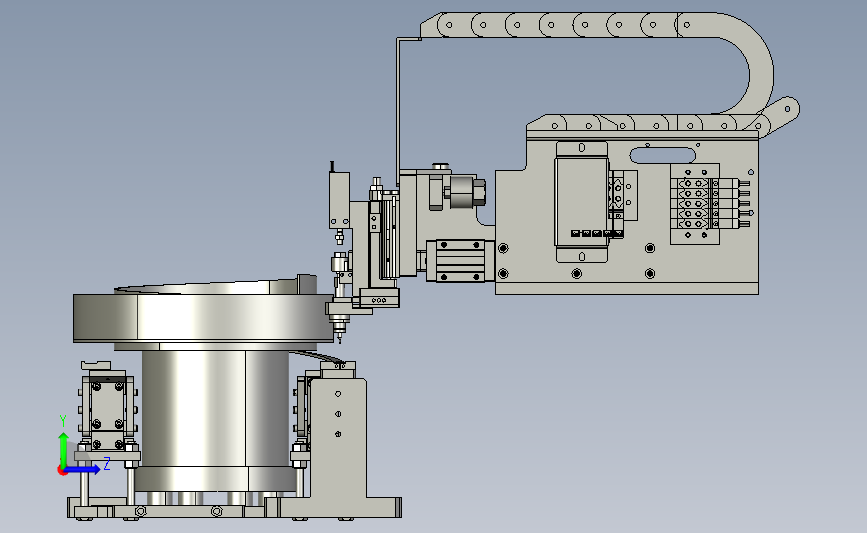Select the oblong slot cutout in the side plate
Screen dimensions: 867x533
tap(662, 155)
